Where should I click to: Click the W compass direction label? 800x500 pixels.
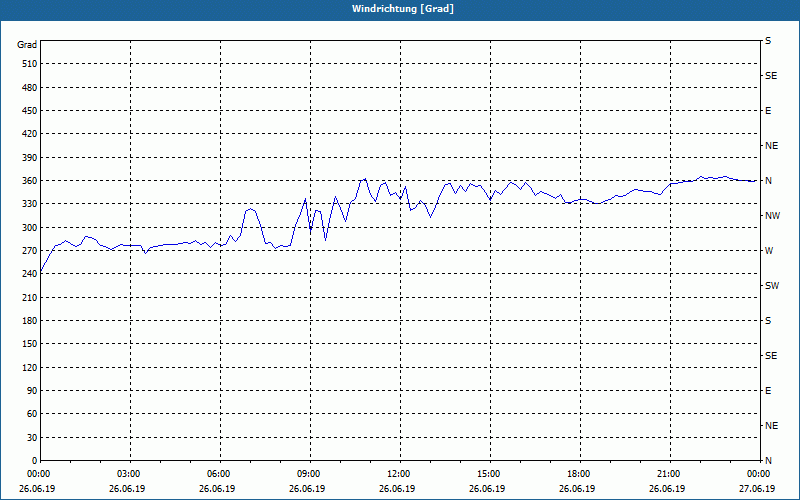click(x=769, y=251)
